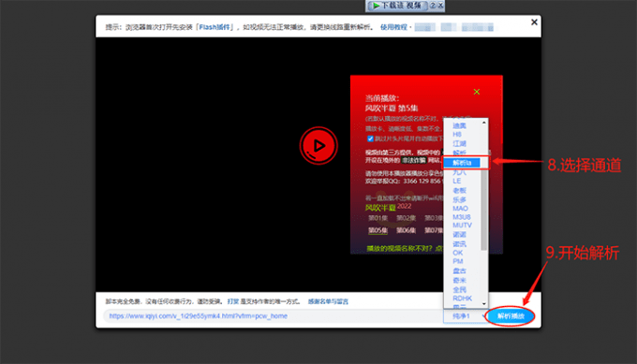Screen dimensions: 637x364
Task: Select OK channel entry
Action: 458,253
